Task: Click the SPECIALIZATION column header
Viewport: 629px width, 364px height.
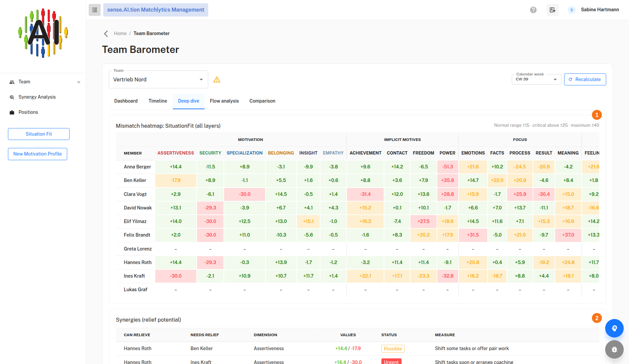Action: click(x=245, y=153)
